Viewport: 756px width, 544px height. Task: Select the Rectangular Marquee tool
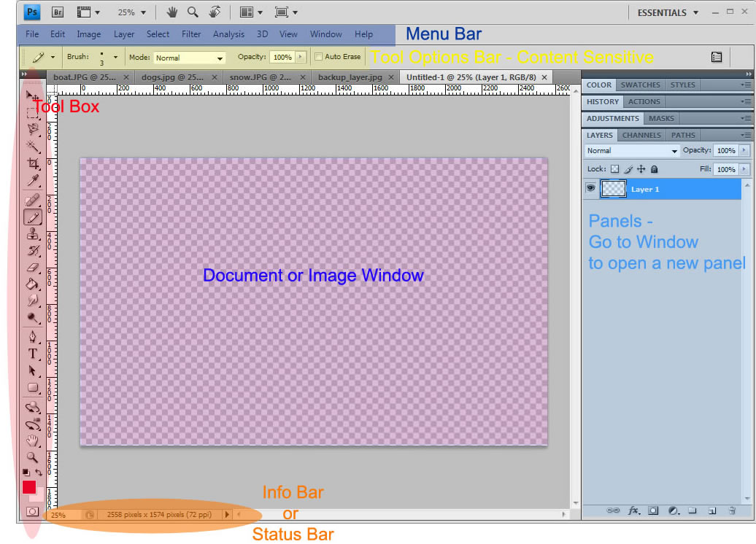pos(32,113)
